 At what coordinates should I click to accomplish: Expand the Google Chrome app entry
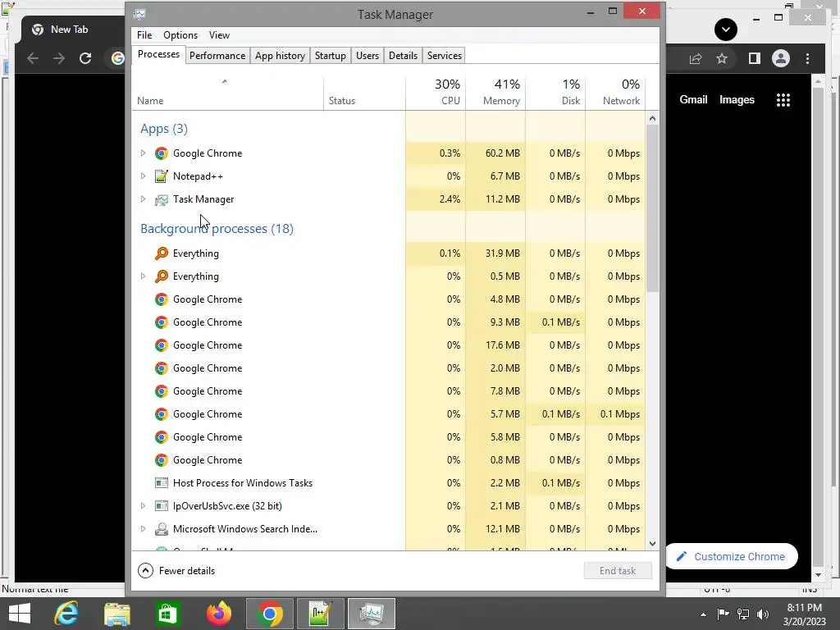[x=143, y=153]
